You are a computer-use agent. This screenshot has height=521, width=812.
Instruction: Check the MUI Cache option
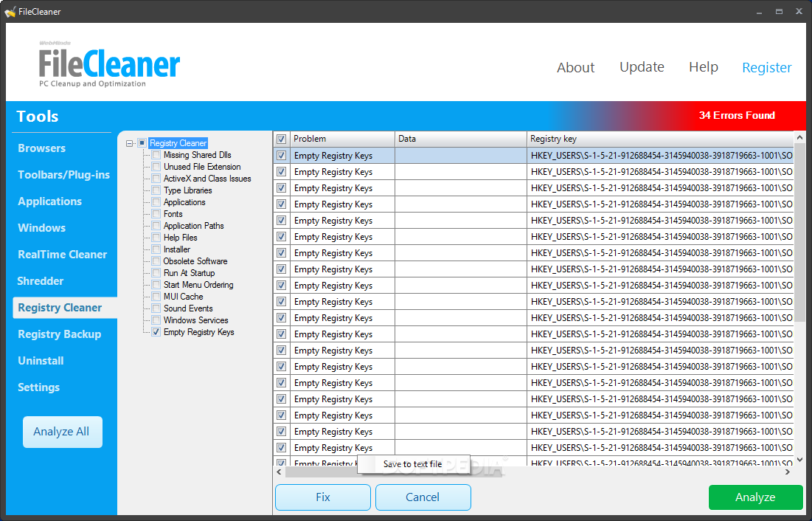(x=156, y=297)
